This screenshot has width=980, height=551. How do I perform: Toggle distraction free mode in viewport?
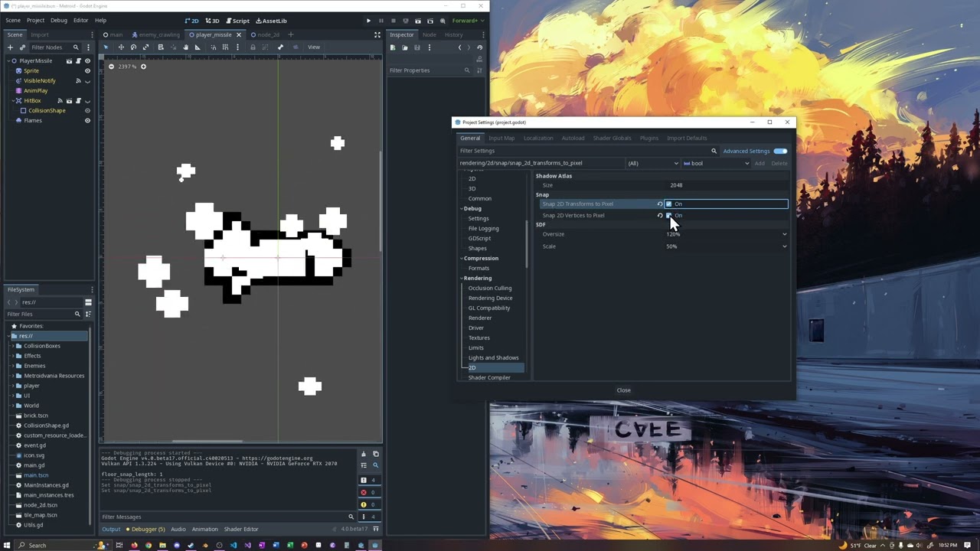click(x=377, y=34)
